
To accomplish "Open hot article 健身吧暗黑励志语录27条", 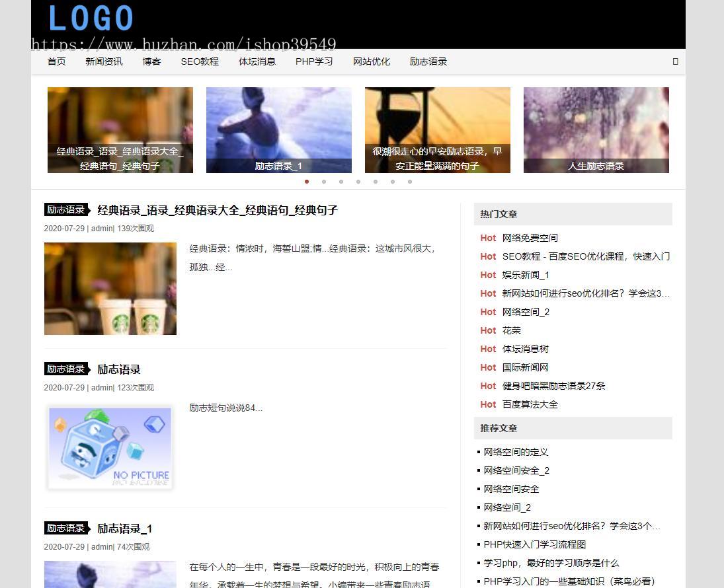I will tap(553, 385).
